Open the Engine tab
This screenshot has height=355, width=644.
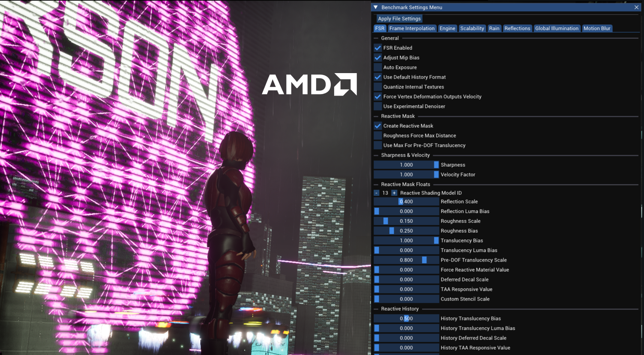pyautogui.click(x=447, y=28)
